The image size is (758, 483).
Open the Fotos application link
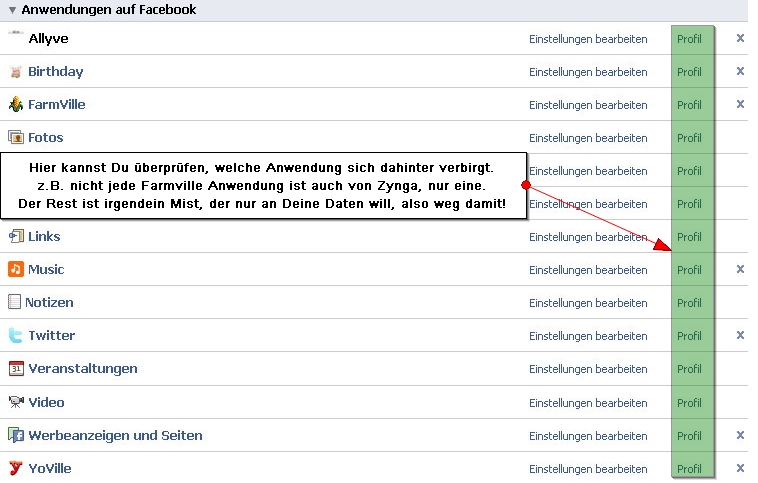coord(46,137)
